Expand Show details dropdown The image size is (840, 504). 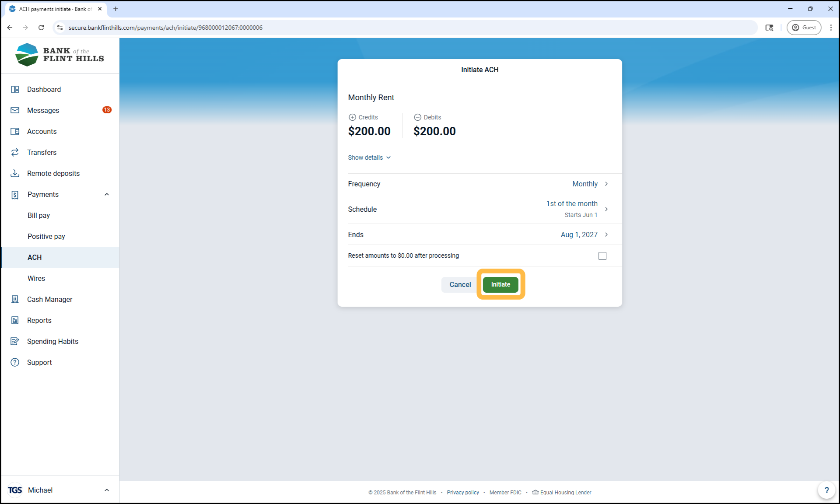[x=369, y=157]
